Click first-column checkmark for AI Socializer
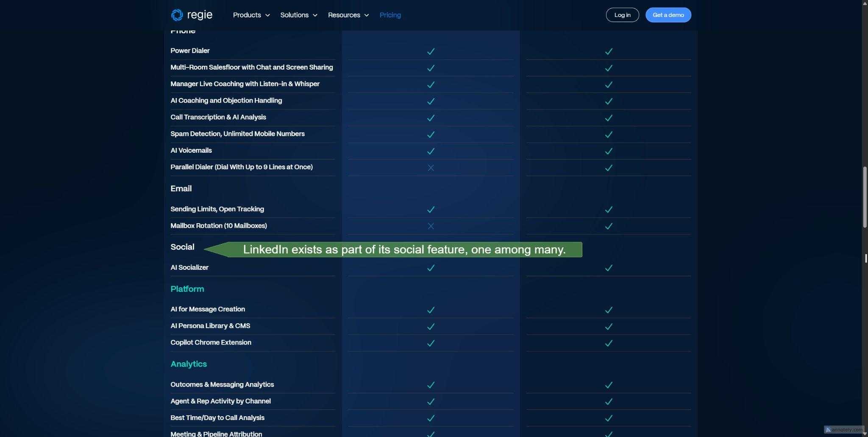This screenshot has height=437, width=868. 431,268
